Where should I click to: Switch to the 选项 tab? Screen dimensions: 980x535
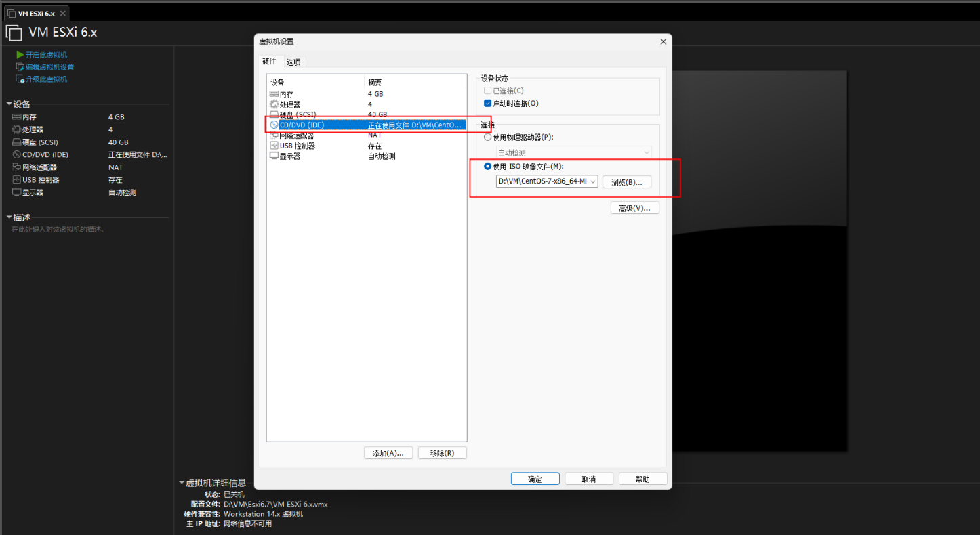pyautogui.click(x=293, y=62)
